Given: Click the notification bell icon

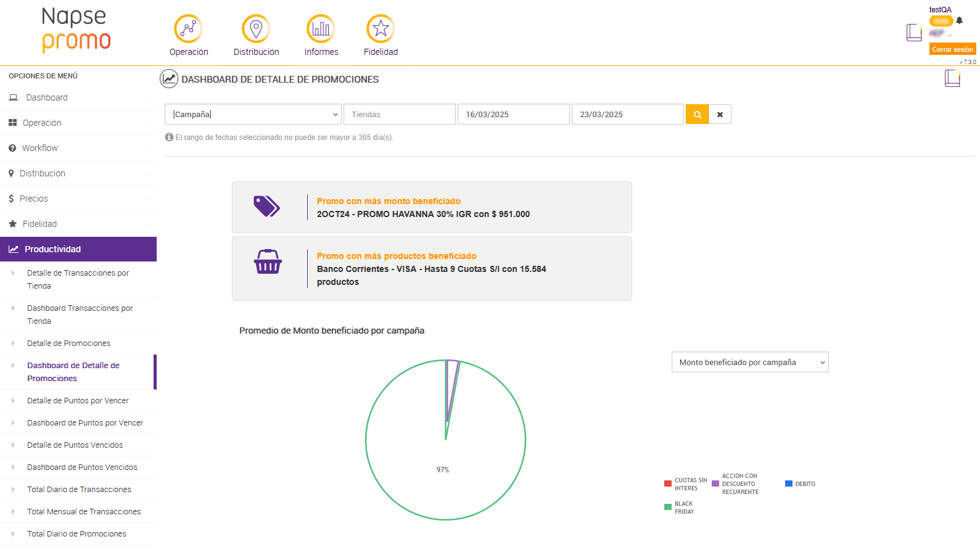Looking at the screenshot, I should pos(959,20).
